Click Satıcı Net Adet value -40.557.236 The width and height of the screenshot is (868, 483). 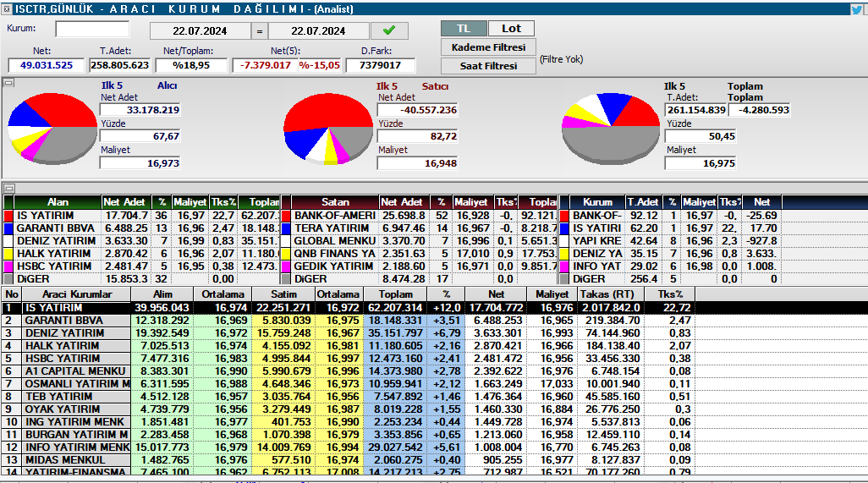tap(417, 110)
